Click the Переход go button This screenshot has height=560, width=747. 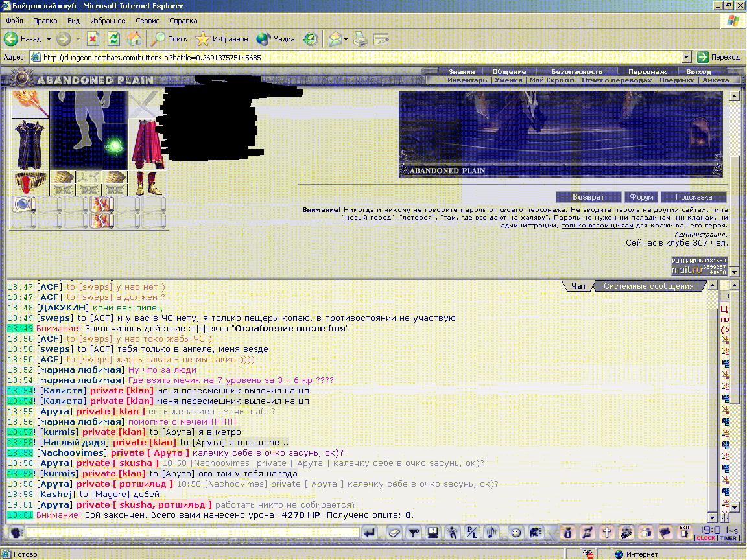[718, 57]
